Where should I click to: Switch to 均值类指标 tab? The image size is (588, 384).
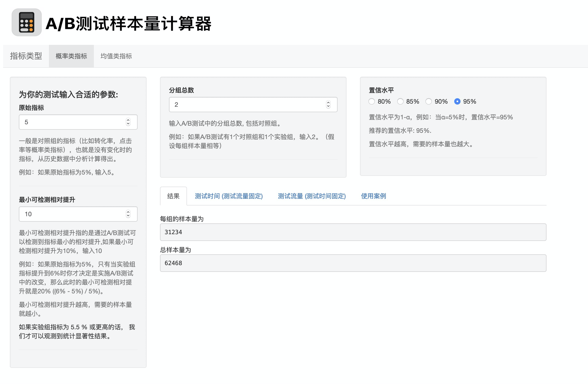[x=116, y=56]
